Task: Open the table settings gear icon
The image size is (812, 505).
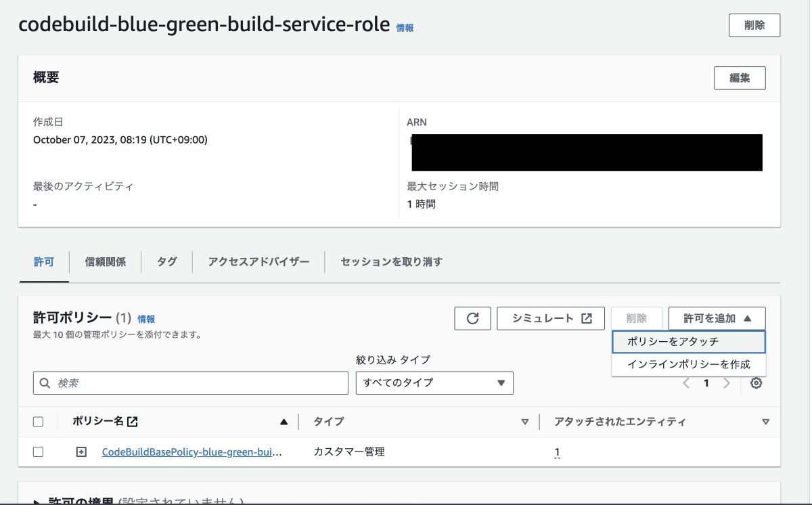Action: pos(757,383)
